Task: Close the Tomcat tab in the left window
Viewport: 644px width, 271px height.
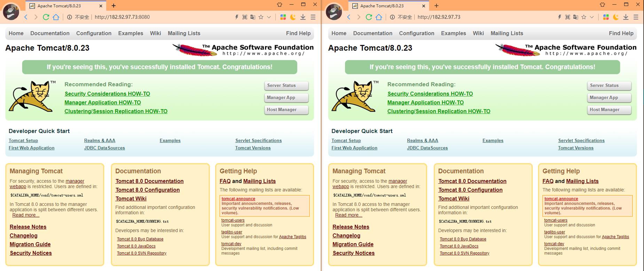Action: 101,6
